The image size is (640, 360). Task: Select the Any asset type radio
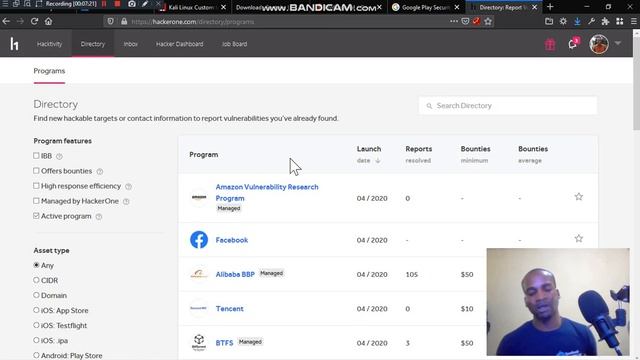(36, 265)
